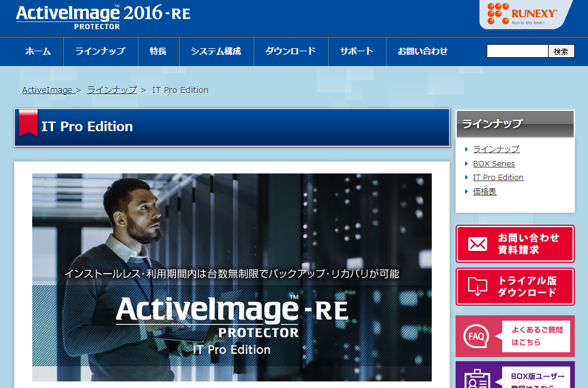This screenshot has height=388, width=588.
Task: Click the トライアル版ダウンロード red banner
Action: tap(515, 287)
